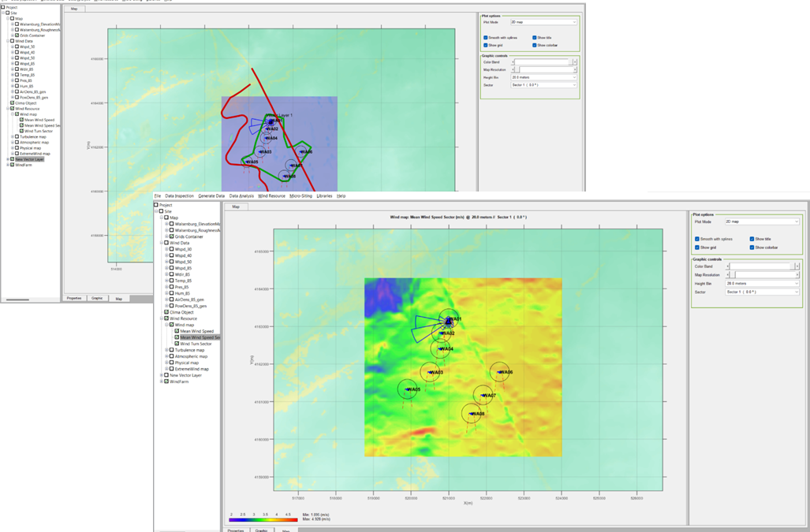This screenshot has height=532, width=810.
Task: Select the WA05 turbine marker in the front map
Action: point(408,389)
